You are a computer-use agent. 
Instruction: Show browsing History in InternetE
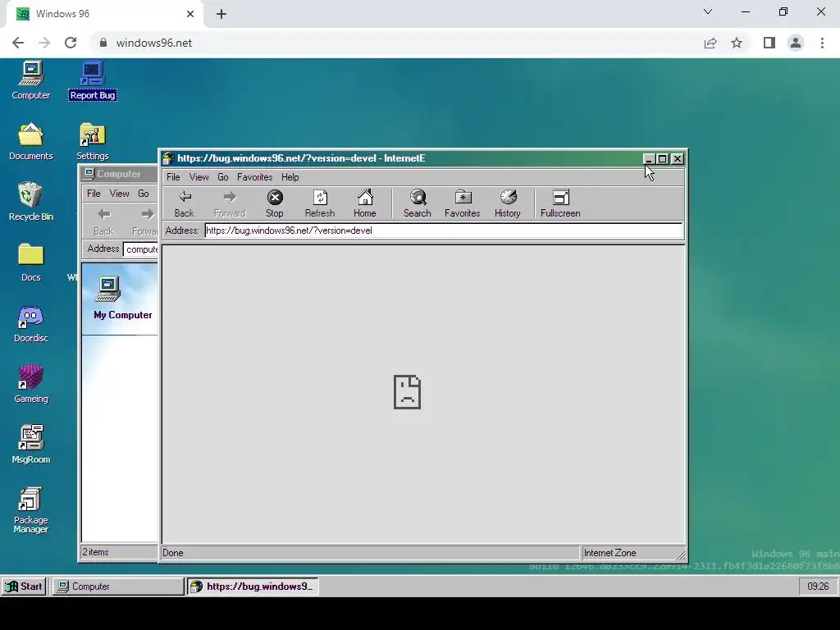507,203
